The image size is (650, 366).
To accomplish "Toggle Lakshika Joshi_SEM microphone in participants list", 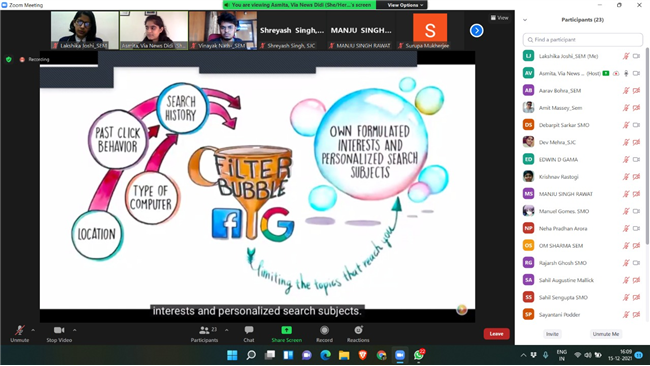I will (626, 56).
